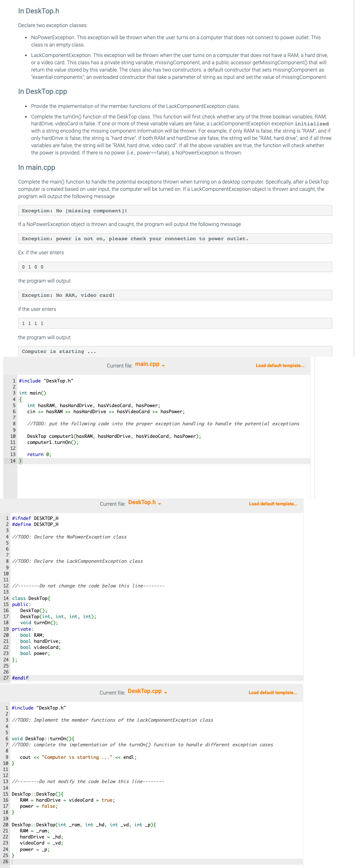Click '#include "DeskTop.h"' in DeskTop.cpp editor
355x868 pixels.
click(x=39, y=708)
